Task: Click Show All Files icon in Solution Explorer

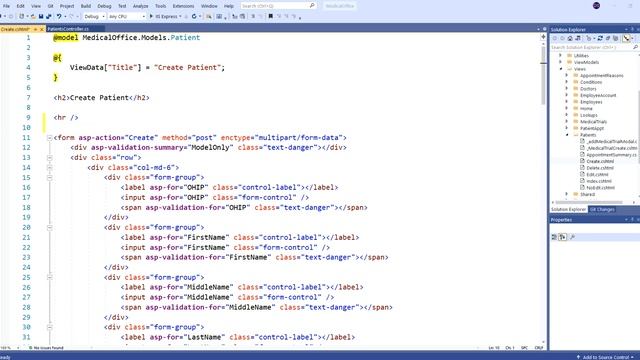Action: (616, 38)
